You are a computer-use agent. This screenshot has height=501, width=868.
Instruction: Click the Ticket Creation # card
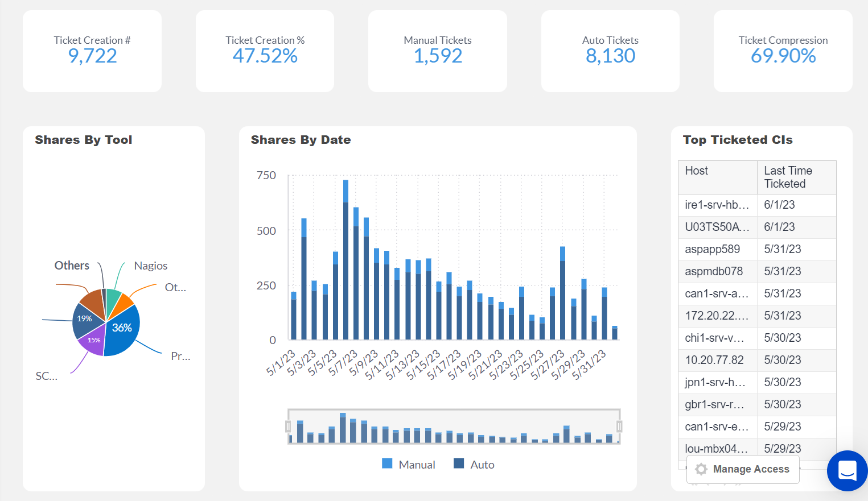point(92,51)
